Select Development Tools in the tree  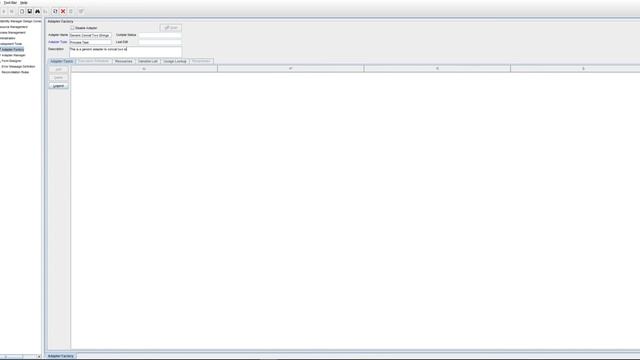11,44
